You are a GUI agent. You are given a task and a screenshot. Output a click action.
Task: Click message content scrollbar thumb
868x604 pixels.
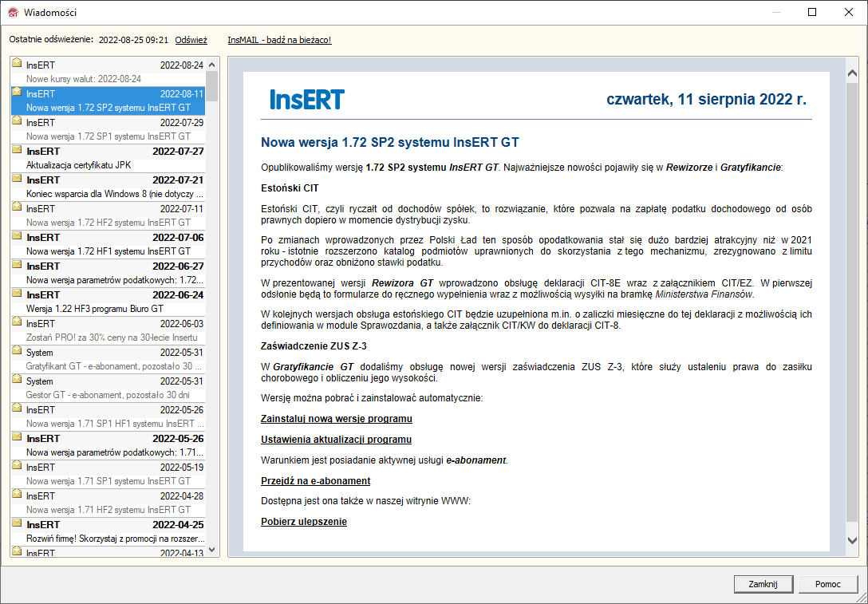click(x=853, y=303)
